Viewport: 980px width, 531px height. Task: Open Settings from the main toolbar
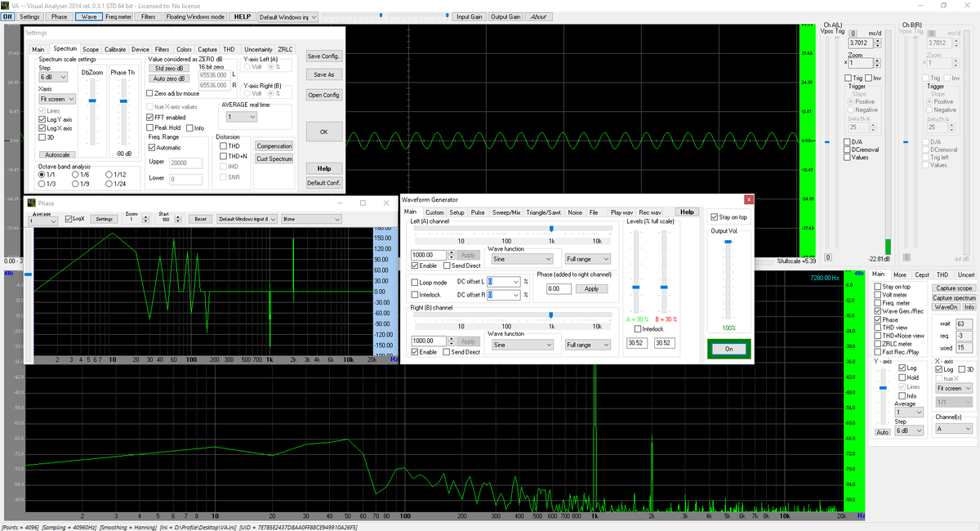tap(29, 16)
